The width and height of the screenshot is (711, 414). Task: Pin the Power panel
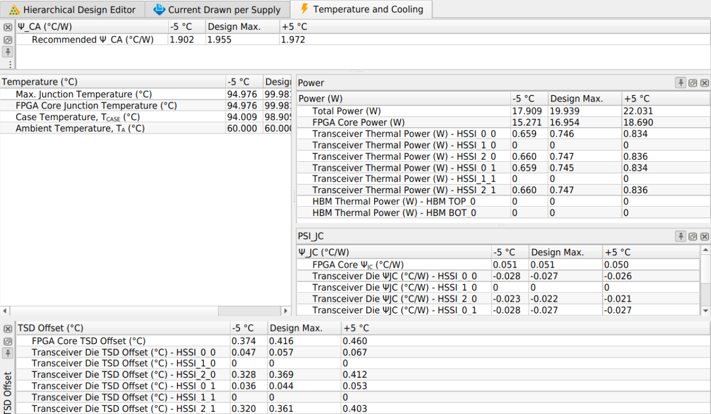681,83
